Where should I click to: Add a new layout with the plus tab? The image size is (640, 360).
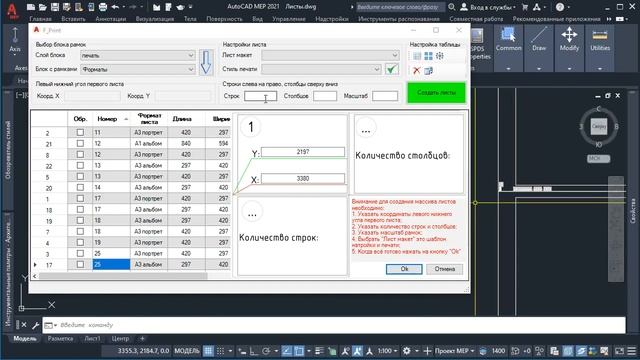[142, 338]
